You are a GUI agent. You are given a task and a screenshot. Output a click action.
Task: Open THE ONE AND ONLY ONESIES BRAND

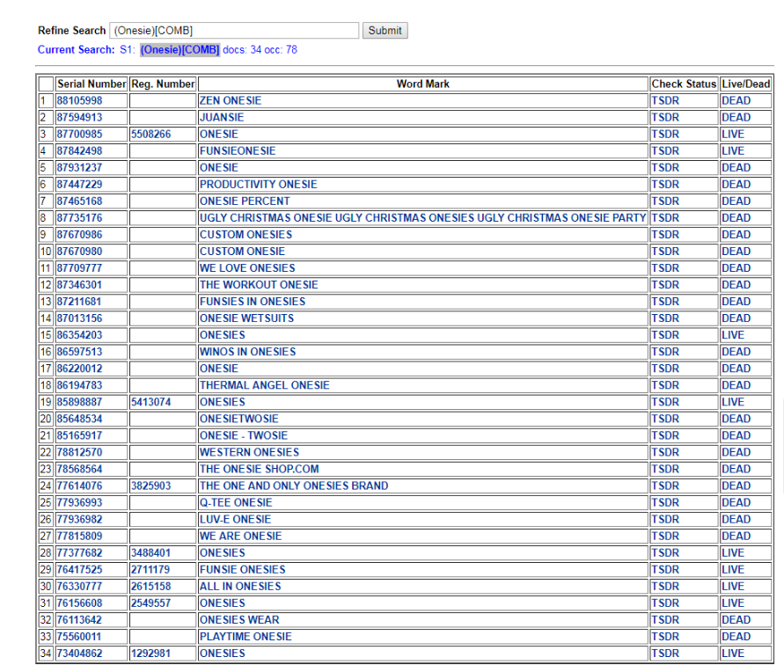[x=293, y=486]
